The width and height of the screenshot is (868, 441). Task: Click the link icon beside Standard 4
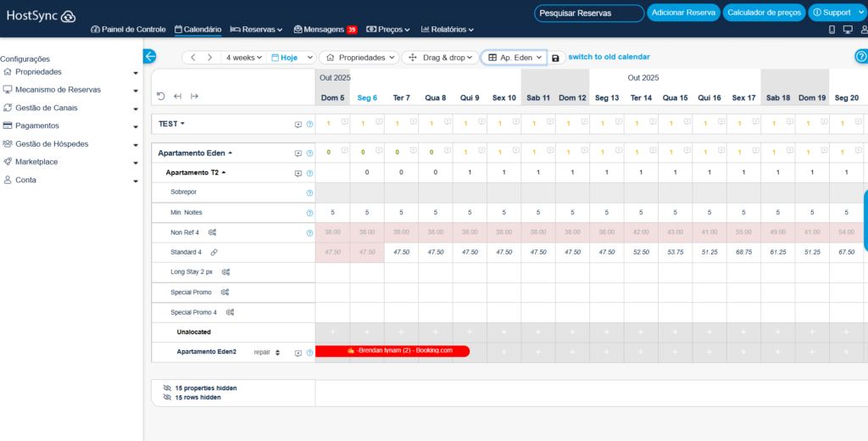tap(214, 252)
